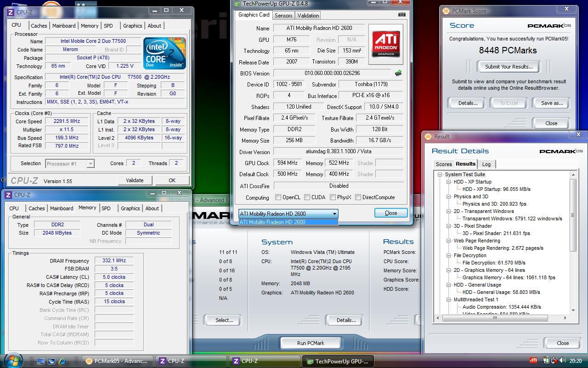This screenshot has width=588, height=368.
Task: Click the Intel Core 2 Duo logo
Action: pyautogui.click(x=164, y=53)
